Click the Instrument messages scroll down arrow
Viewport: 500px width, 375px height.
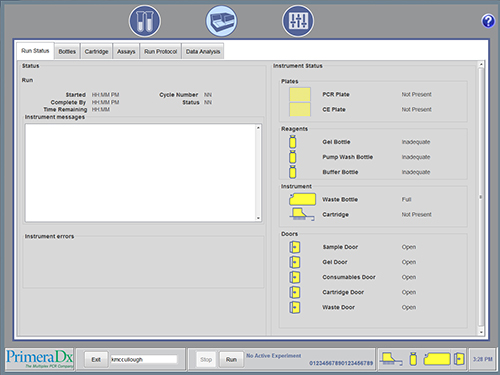(x=258, y=218)
